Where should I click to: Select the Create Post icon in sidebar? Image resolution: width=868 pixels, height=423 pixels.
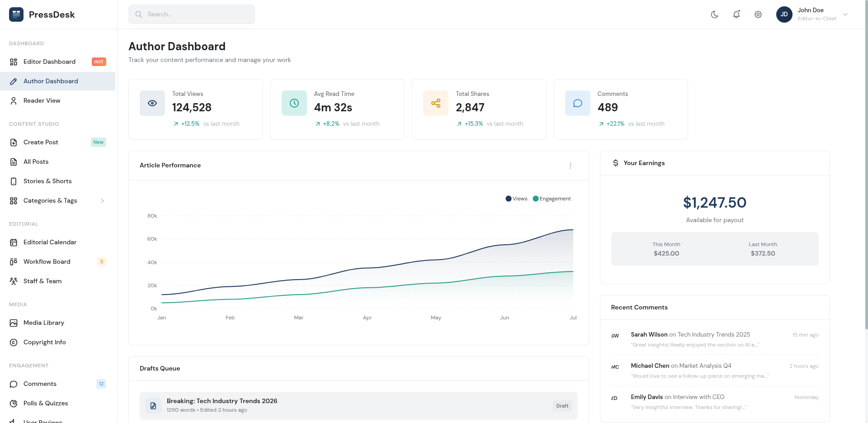(14, 142)
